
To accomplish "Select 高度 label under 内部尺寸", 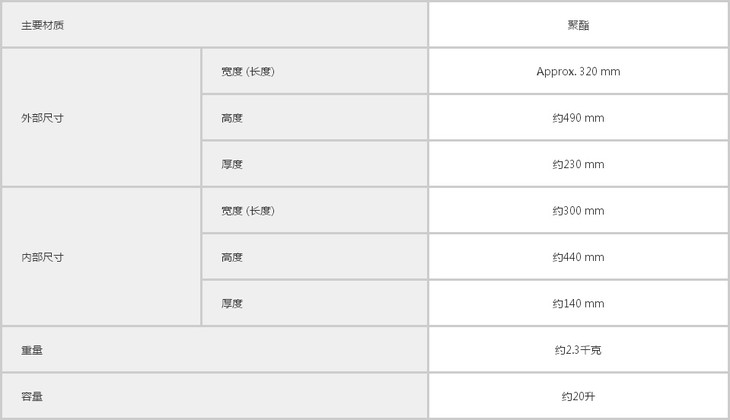I will tap(232, 257).
